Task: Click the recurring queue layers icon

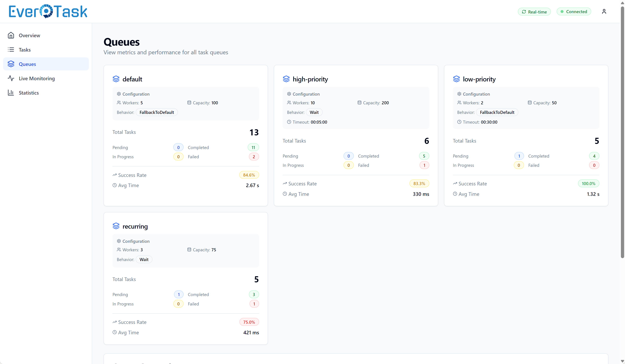Action: [x=116, y=226]
